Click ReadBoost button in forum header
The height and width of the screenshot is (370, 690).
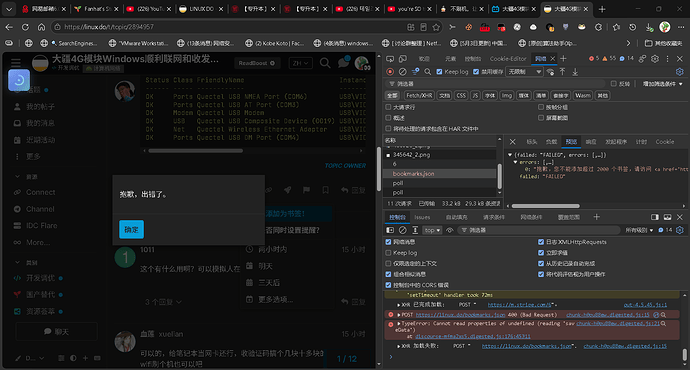point(257,63)
